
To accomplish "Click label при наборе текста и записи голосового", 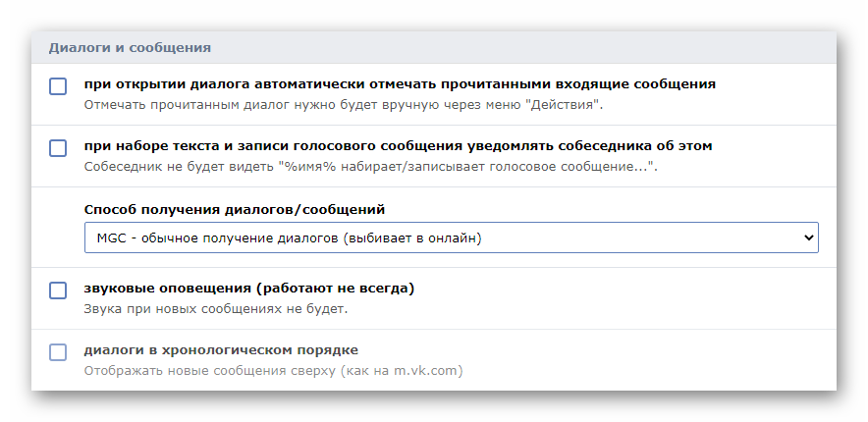I will pyautogui.click(x=398, y=146).
